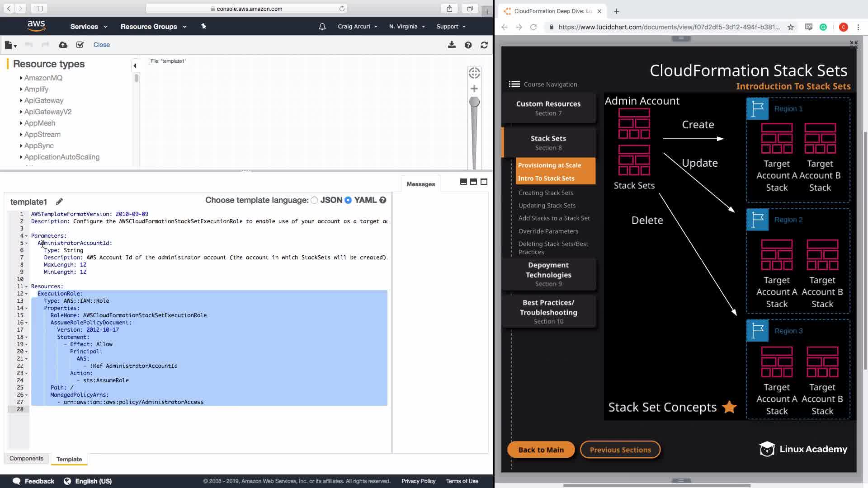Screen dimensions: 868x488
Task: Click the cloud upload create stack icon
Action: click(x=63, y=45)
